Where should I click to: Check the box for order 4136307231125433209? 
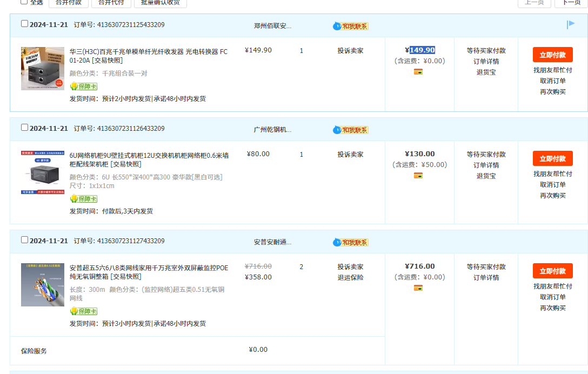[x=24, y=24]
